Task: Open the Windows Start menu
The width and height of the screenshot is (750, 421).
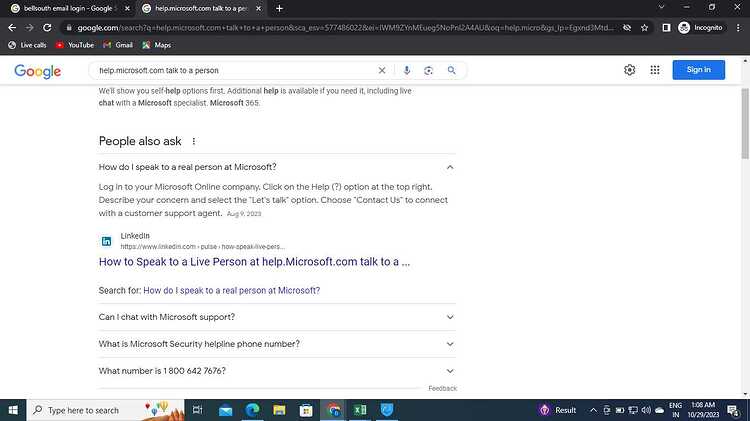Action: tap(13, 410)
